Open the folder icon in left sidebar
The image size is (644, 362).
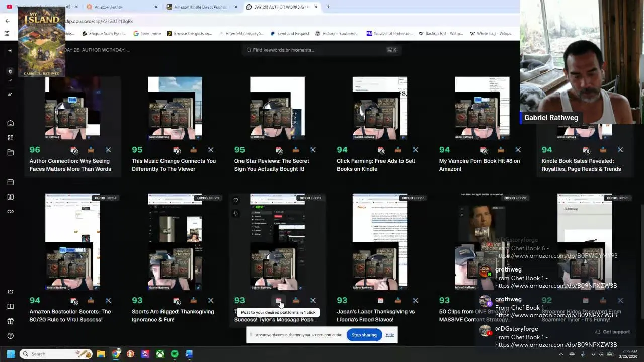point(10,152)
